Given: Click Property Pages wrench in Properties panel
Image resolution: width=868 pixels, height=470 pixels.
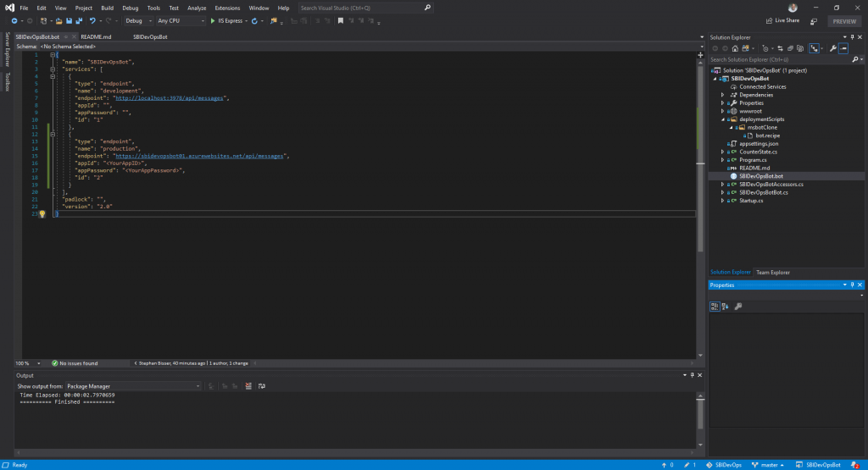Looking at the screenshot, I should click(738, 307).
